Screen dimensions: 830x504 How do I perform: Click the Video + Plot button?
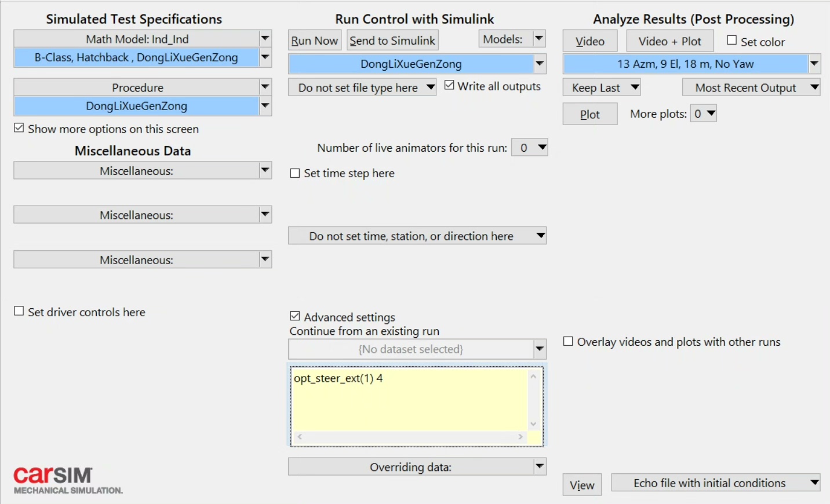(670, 41)
